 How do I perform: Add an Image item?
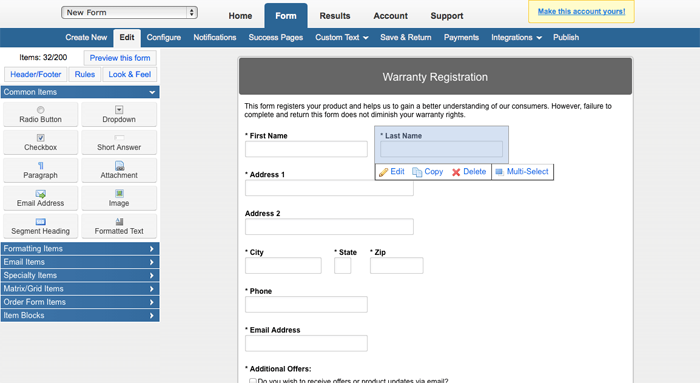pyautogui.click(x=119, y=198)
